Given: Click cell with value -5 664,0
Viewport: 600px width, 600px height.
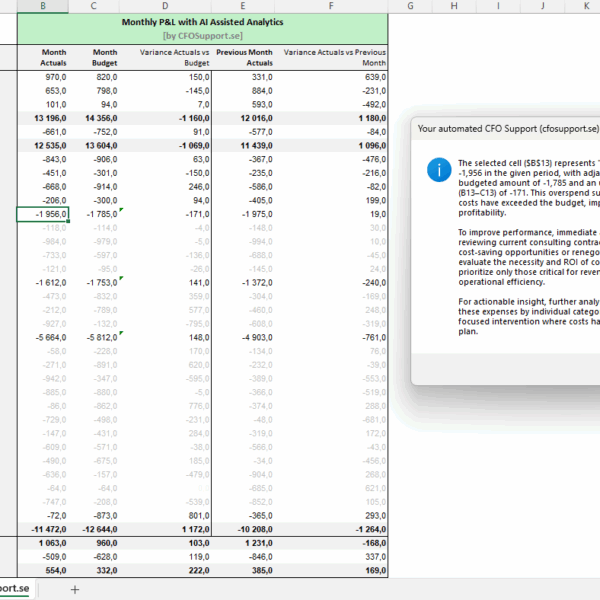Looking at the screenshot, I should pos(43,338).
